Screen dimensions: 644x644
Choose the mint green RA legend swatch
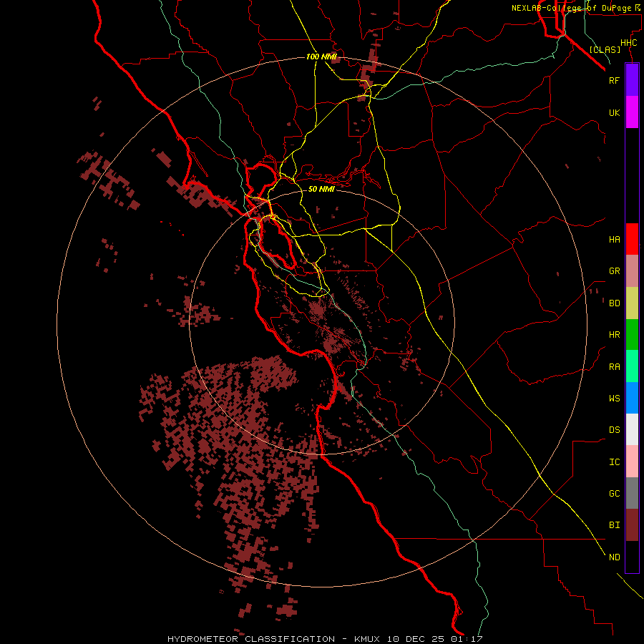tap(632, 366)
